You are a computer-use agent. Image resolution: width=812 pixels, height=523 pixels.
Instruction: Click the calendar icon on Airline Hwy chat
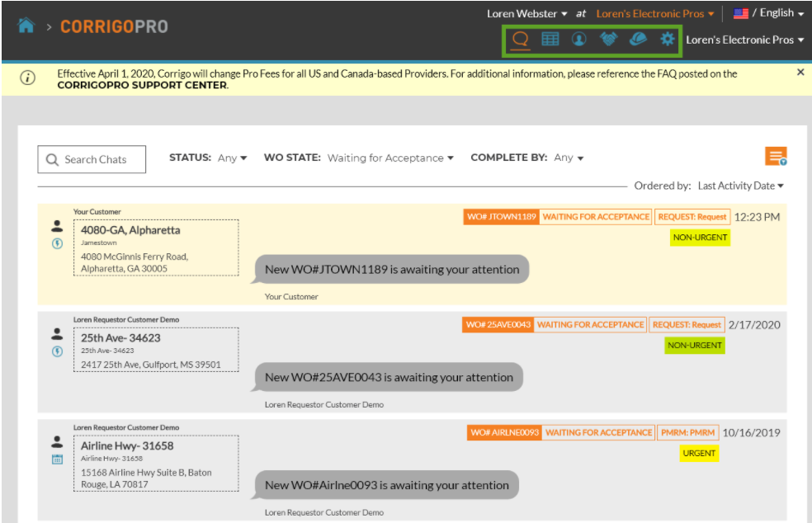56,459
